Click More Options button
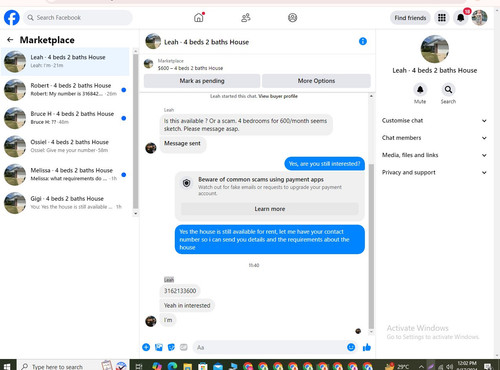 coord(316,81)
